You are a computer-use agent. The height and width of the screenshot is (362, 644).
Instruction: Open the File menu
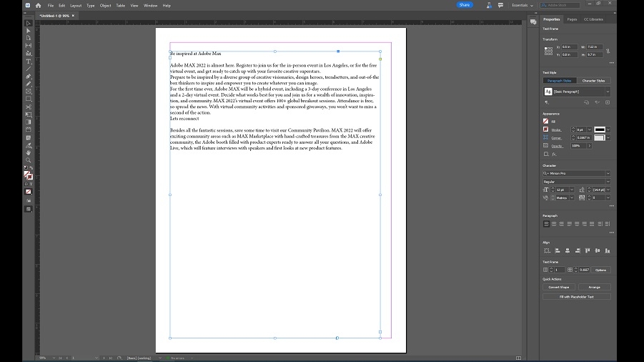[51, 6]
